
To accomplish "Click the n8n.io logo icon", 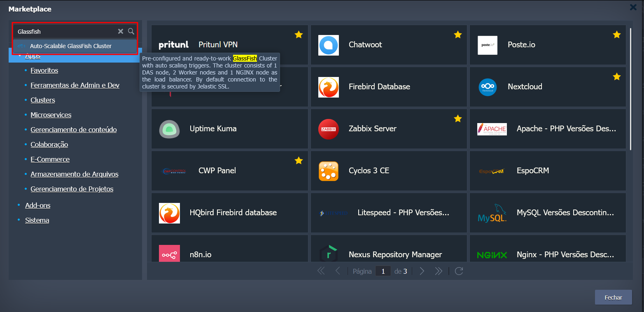I will [169, 254].
